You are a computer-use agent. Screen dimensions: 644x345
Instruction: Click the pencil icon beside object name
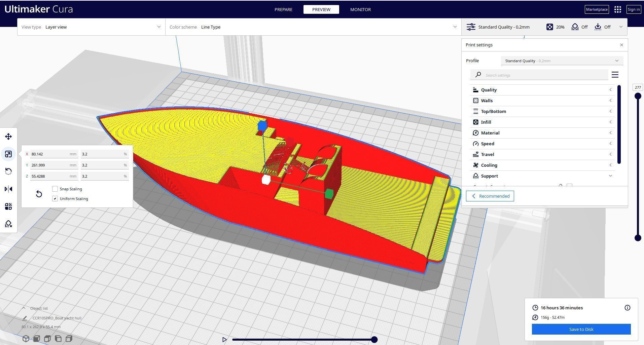pos(25,318)
